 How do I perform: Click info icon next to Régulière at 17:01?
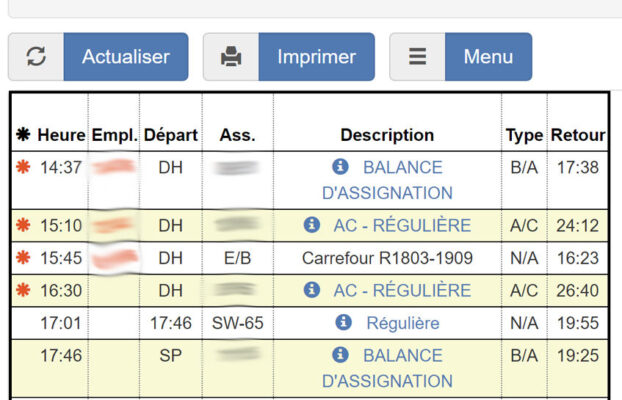[x=344, y=323]
